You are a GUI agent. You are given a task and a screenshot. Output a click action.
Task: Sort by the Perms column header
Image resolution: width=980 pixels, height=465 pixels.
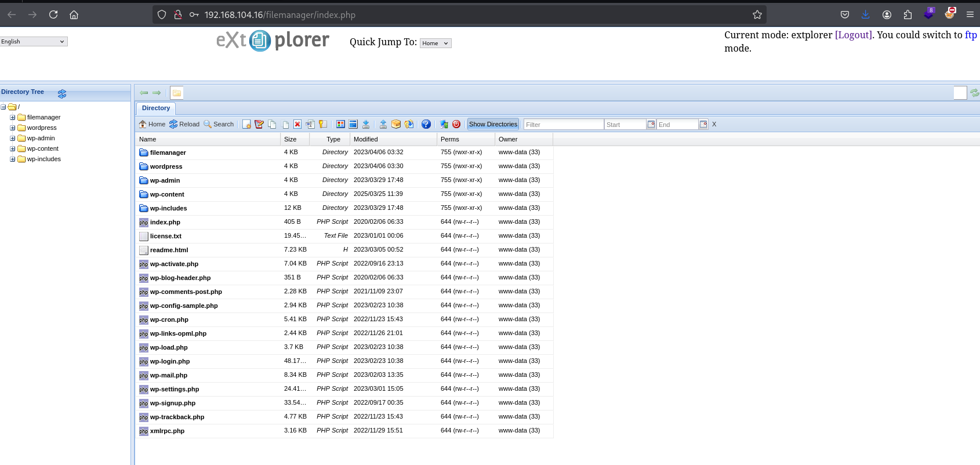tap(466, 139)
